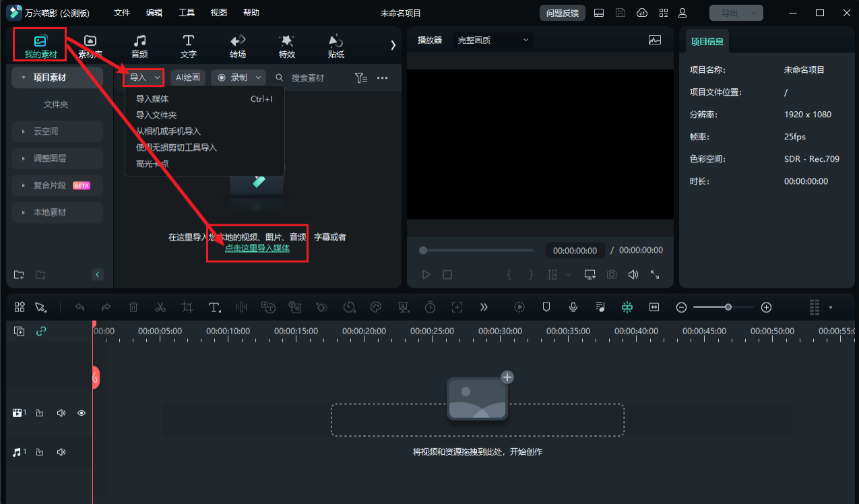Open the 文件 menu in the menu bar
The height and width of the screenshot is (504, 859).
click(x=122, y=13)
